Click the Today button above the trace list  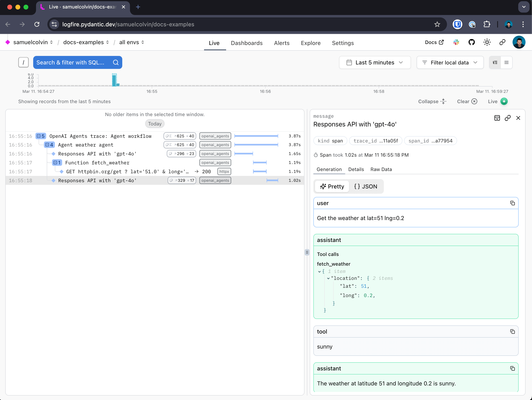pyautogui.click(x=155, y=123)
